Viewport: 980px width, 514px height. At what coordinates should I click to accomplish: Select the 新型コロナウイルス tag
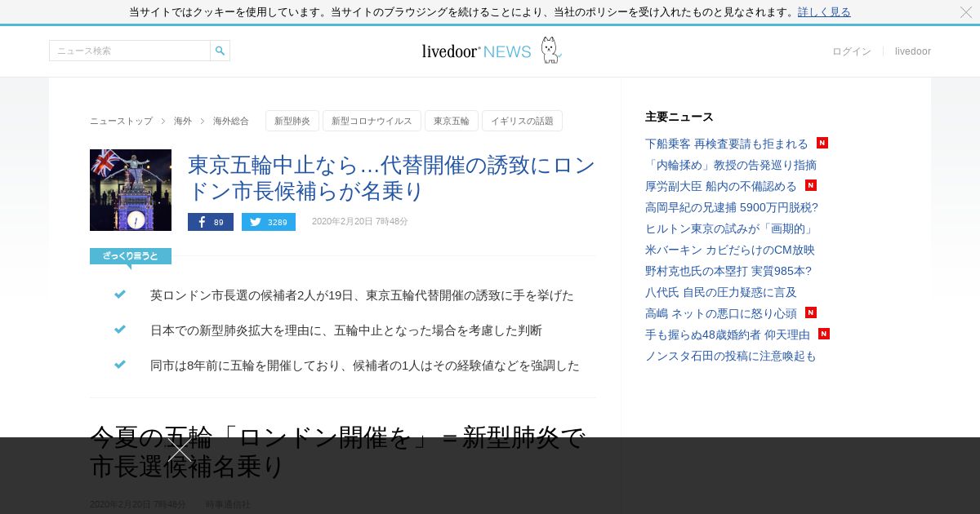372,121
